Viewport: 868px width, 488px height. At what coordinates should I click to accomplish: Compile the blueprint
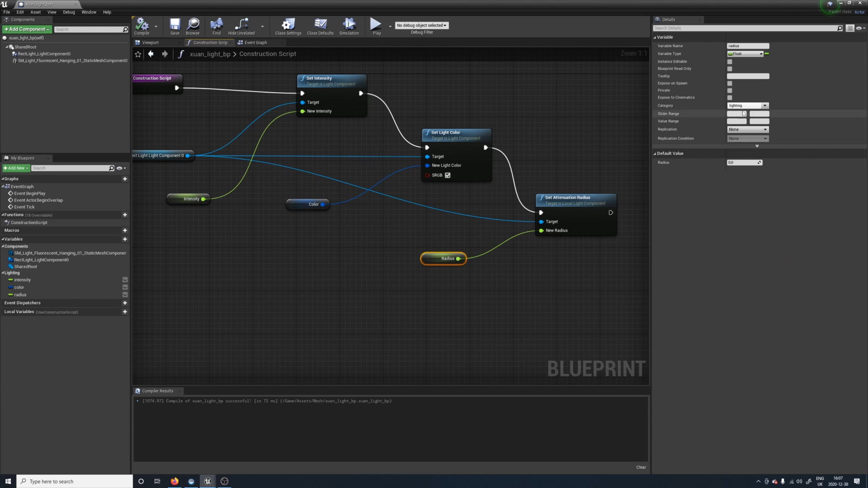pos(142,26)
